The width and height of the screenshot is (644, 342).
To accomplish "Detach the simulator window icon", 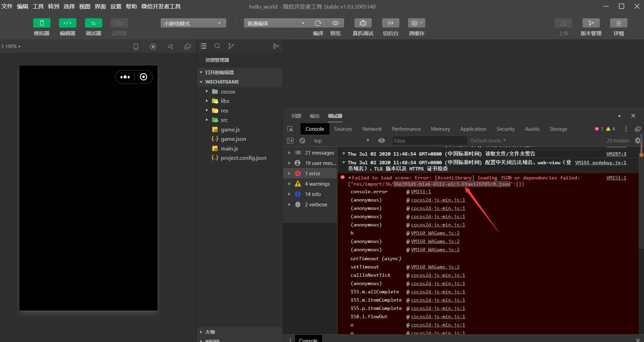I will 188,46.
